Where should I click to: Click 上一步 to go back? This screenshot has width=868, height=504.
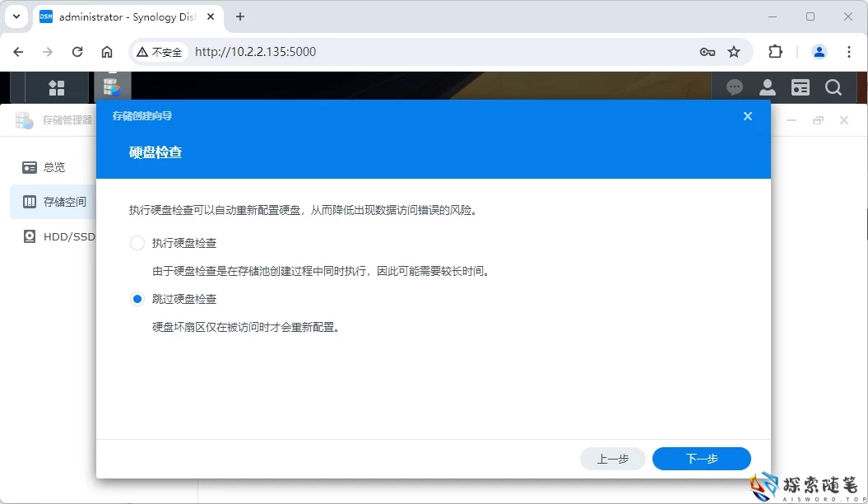point(612,459)
